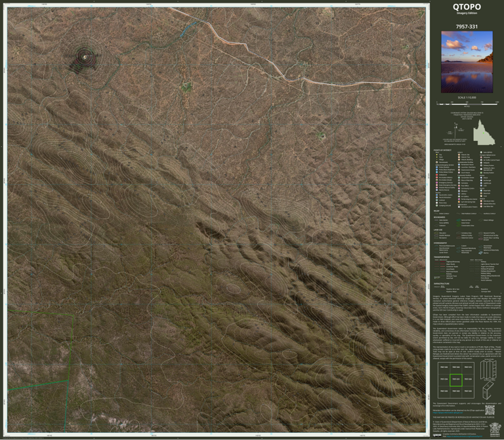Screen dimensions: 504x440
Task: Click the Marina symbol under Hydrography
Action: (x=480, y=252)
